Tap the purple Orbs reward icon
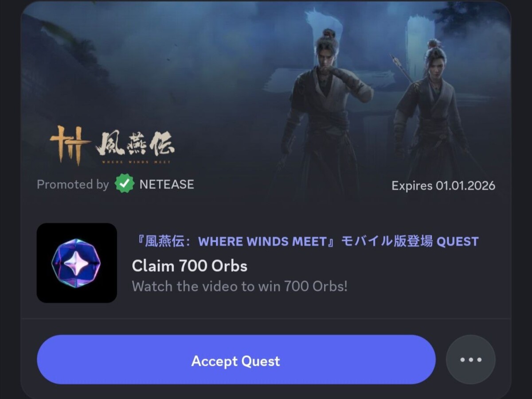Screen dimensions: 532x399 77,263
